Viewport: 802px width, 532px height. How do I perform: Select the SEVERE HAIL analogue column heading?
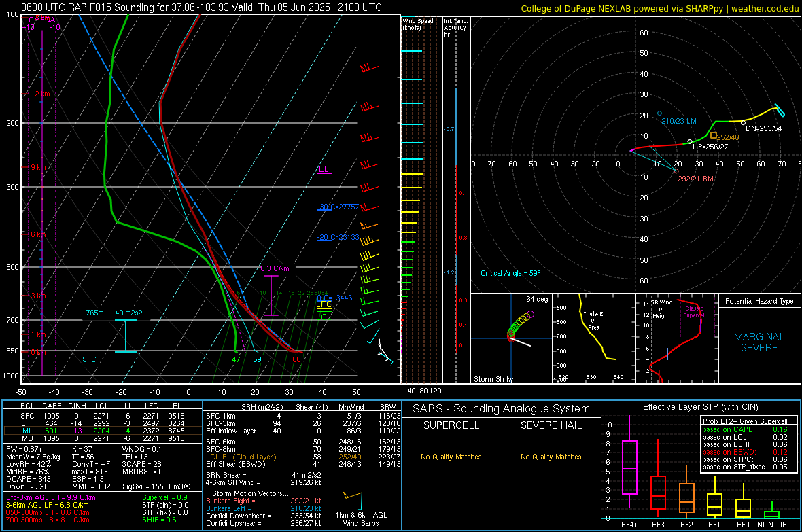tap(551, 425)
